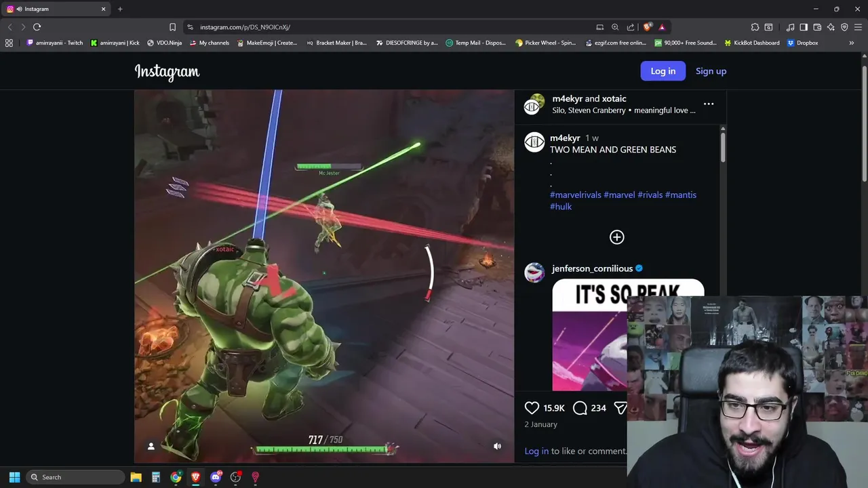This screenshot has width=868, height=488.
Task: Click the blue Log in button
Action: coord(663,71)
